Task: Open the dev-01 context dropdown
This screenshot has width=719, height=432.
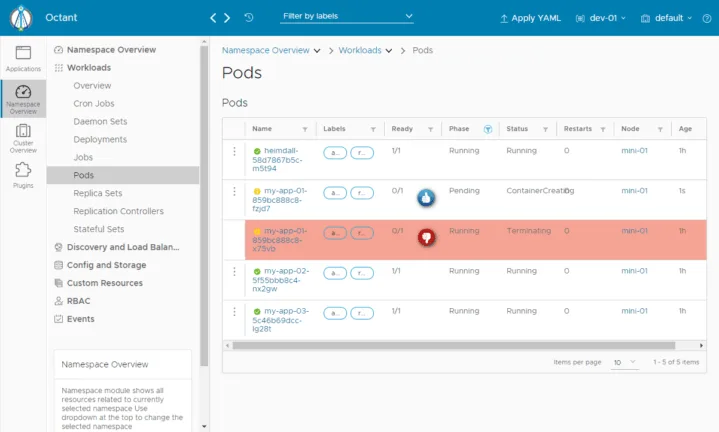Action: (x=601, y=18)
